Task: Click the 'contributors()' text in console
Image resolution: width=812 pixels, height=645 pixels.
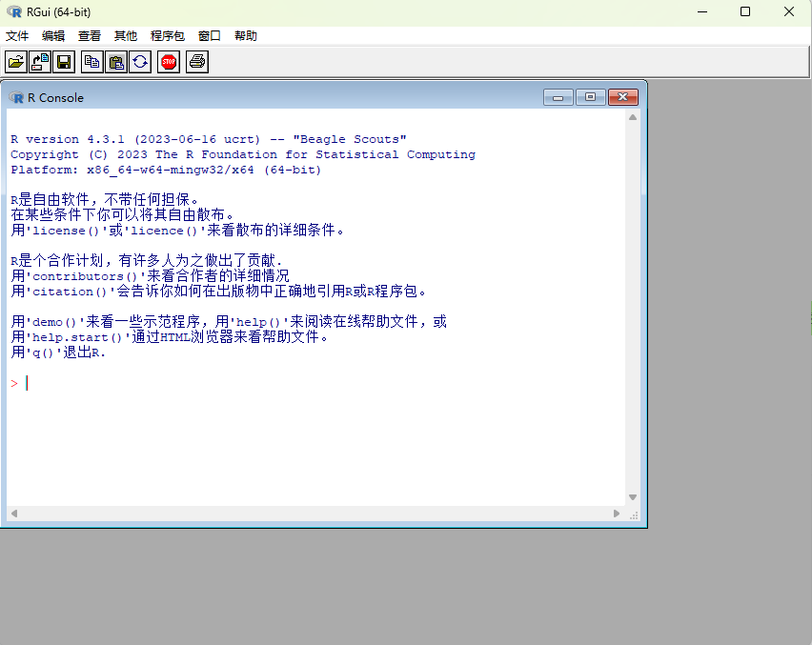Action: [x=85, y=276]
